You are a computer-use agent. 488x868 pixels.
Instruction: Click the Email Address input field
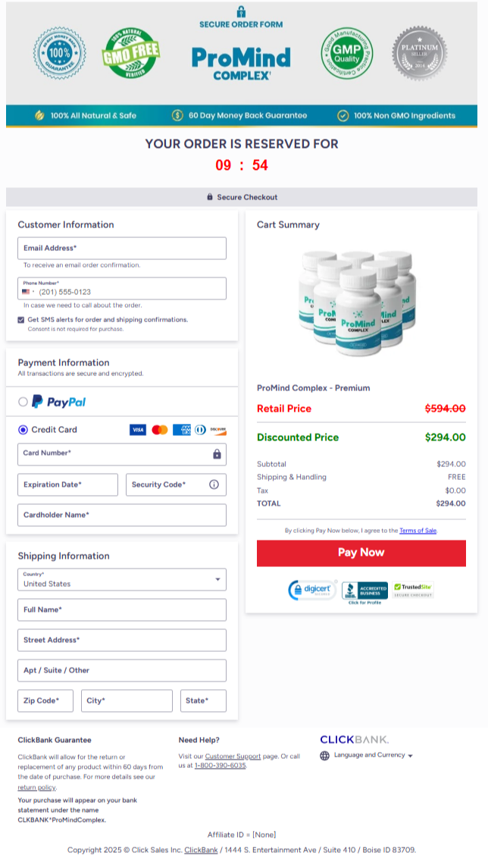pos(121,248)
